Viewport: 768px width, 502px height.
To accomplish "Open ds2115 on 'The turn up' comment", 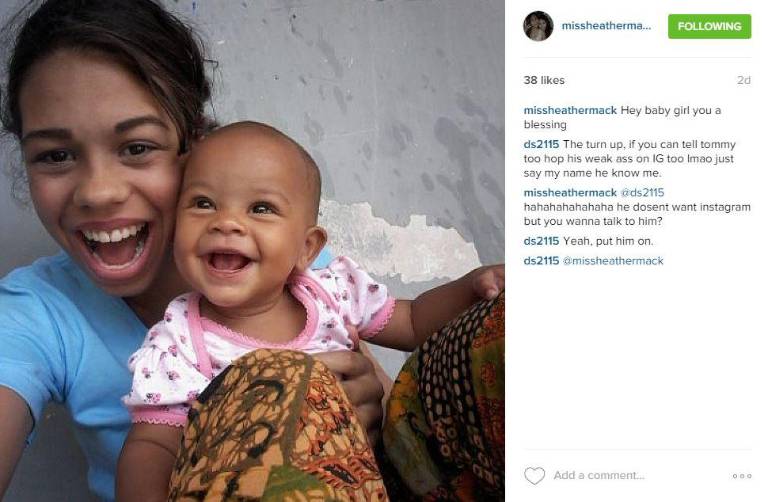I will point(541,144).
